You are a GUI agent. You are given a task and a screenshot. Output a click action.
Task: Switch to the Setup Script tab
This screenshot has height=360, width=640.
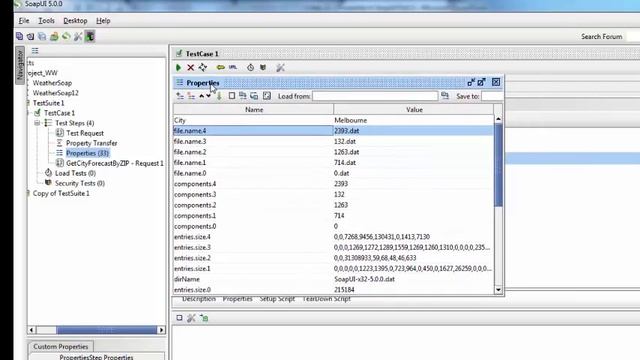pyautogui.click(x=277, y=299)
